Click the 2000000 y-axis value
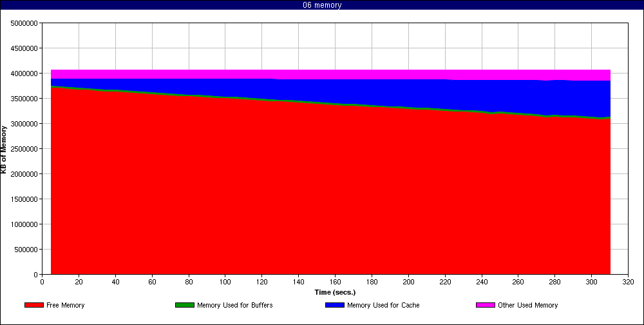Image resolution: width=644 pixels, height=325 pixels. click(24, 174)
